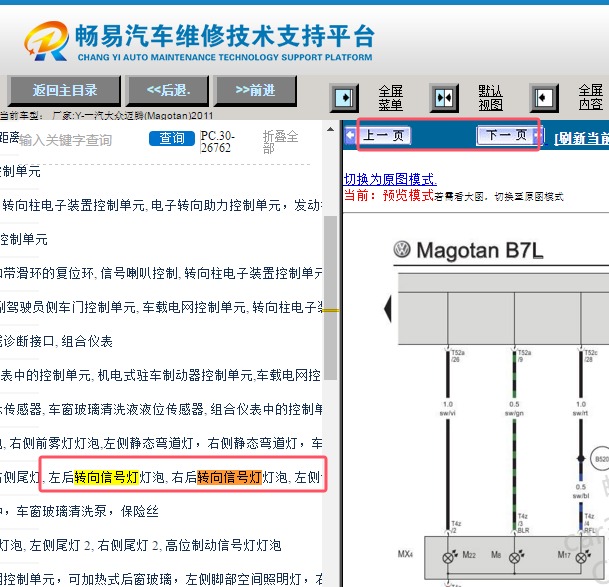Click the black left arrow on diagram
Image resolution: width=609 pixels, height=587 pixels.
[x=388, y=308]
